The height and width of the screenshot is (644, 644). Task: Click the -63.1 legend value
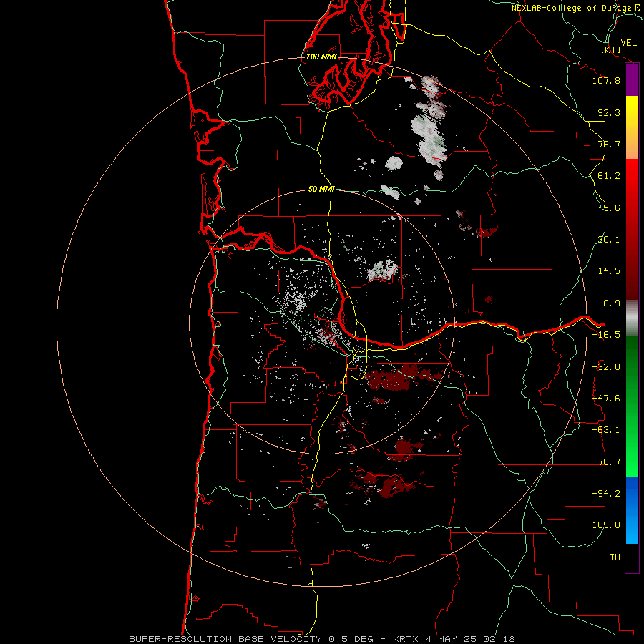coord(606,430)
